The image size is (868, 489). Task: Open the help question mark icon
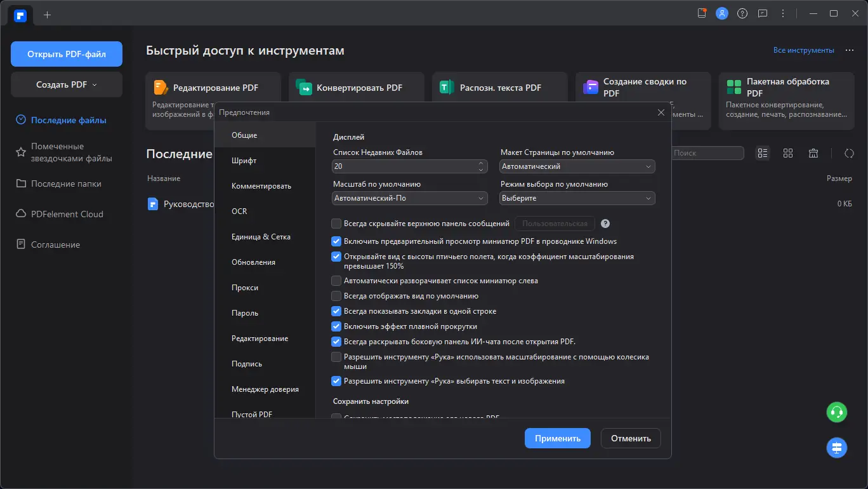pos(742,13)
